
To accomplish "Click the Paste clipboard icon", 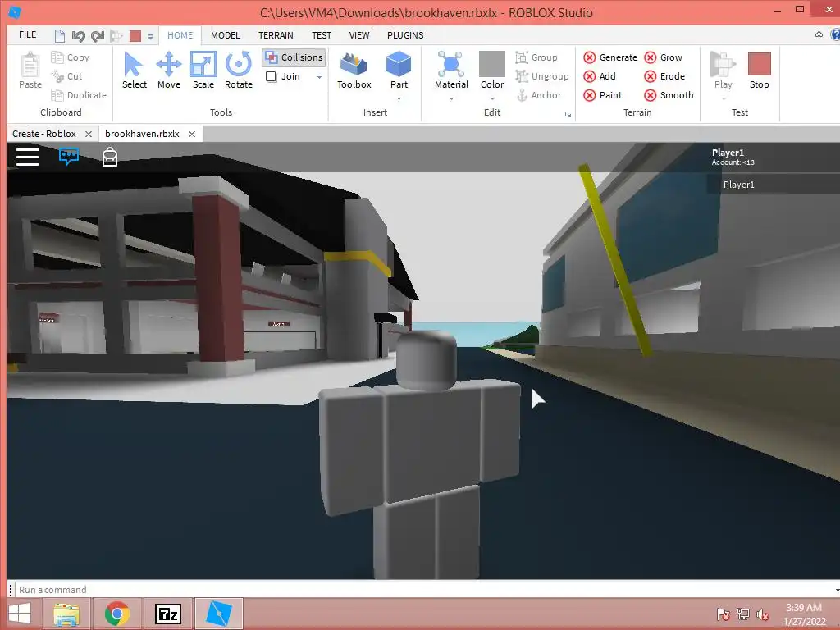I will coord(30,65).
